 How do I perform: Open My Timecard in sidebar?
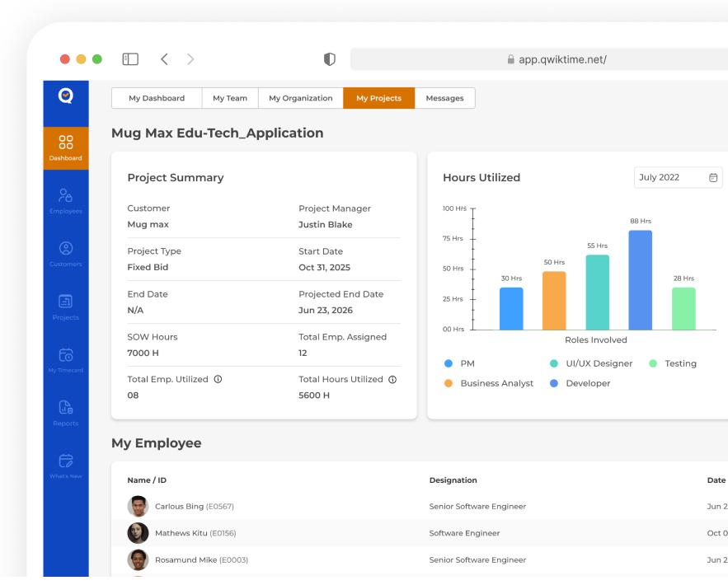click(65, 360)
